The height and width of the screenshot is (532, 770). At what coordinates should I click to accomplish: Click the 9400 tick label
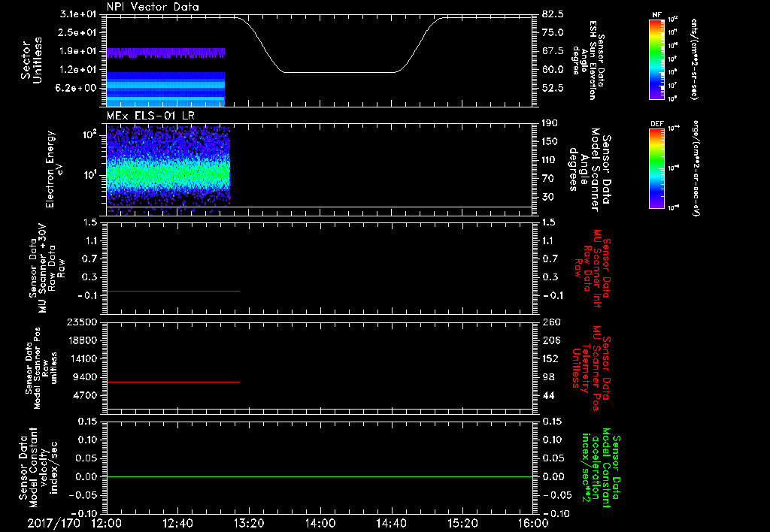point(86,377)
